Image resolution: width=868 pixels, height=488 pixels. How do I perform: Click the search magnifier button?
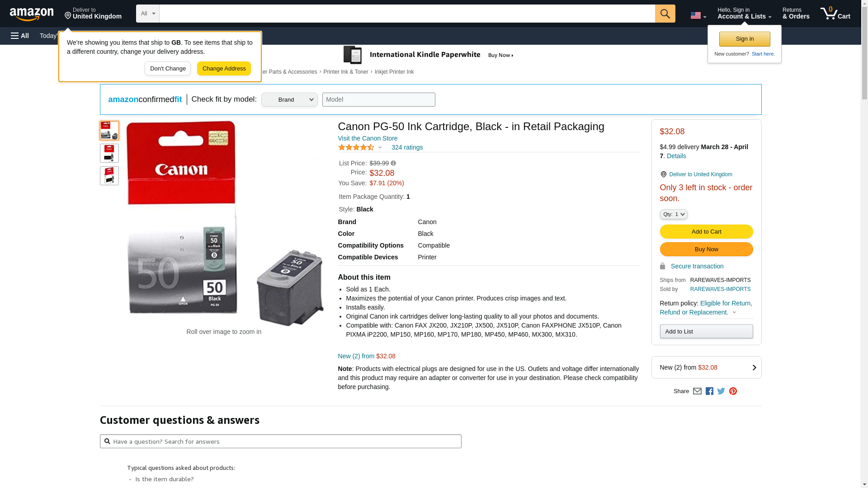tap(665, 14)
